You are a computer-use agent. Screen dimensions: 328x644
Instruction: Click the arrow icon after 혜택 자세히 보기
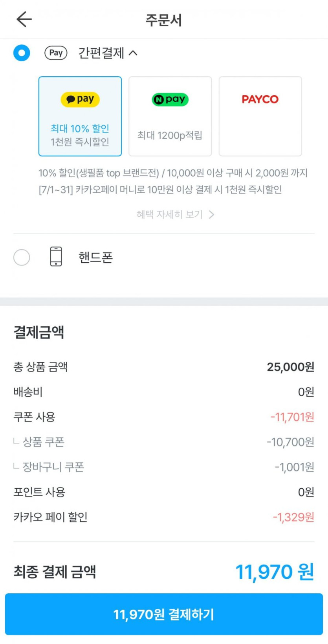pos(211,215)
